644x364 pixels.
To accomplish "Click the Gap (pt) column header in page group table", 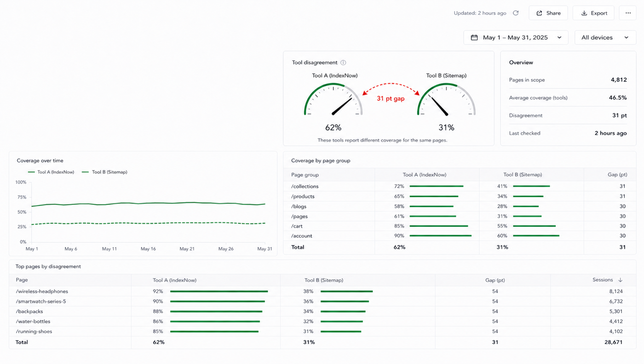I will tap(617, 175).
